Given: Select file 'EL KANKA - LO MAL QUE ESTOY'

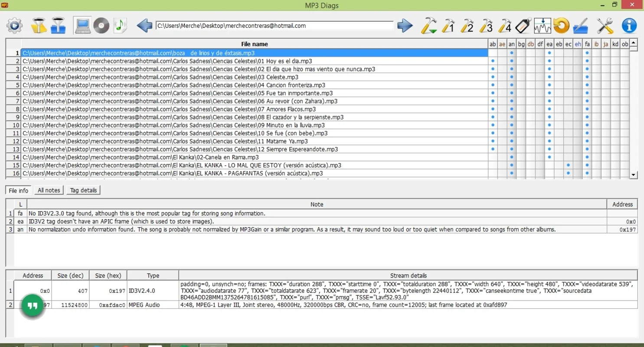Looking at the screenshot, I should tap(255, 165).
